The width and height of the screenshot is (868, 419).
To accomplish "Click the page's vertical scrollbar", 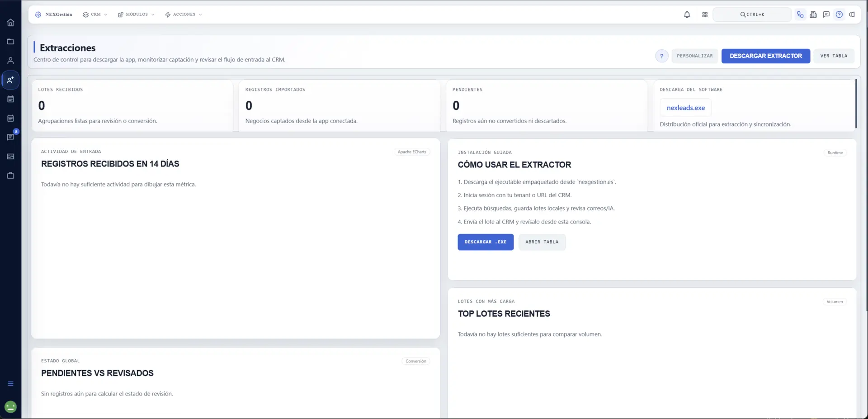I will tap(866, 168).
